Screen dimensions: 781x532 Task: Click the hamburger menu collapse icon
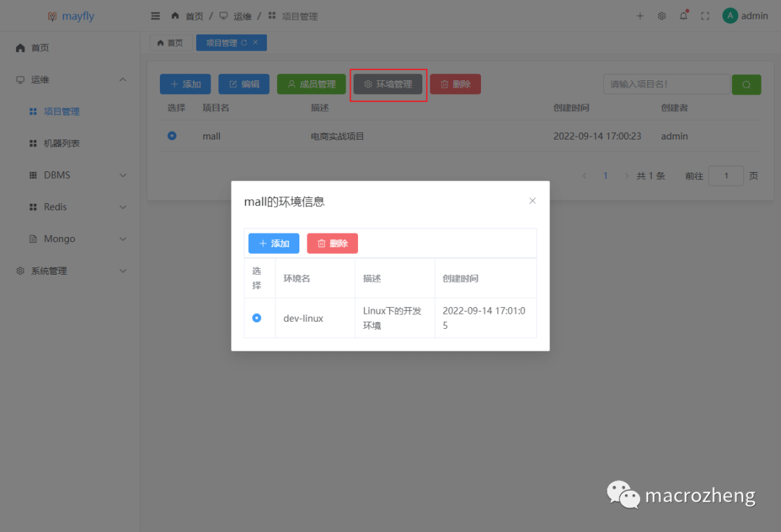coord(155,16)
